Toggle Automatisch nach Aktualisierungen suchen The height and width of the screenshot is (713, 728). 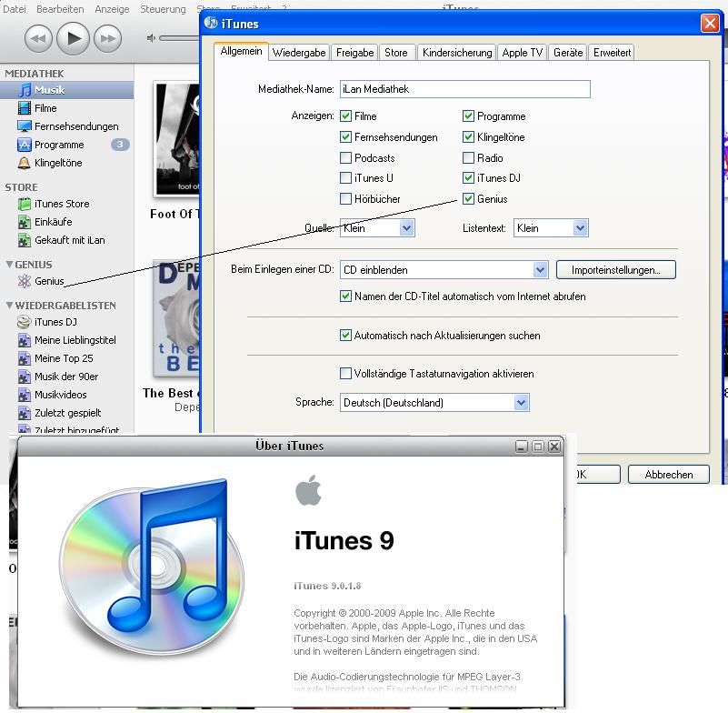(x=345, y=335)
